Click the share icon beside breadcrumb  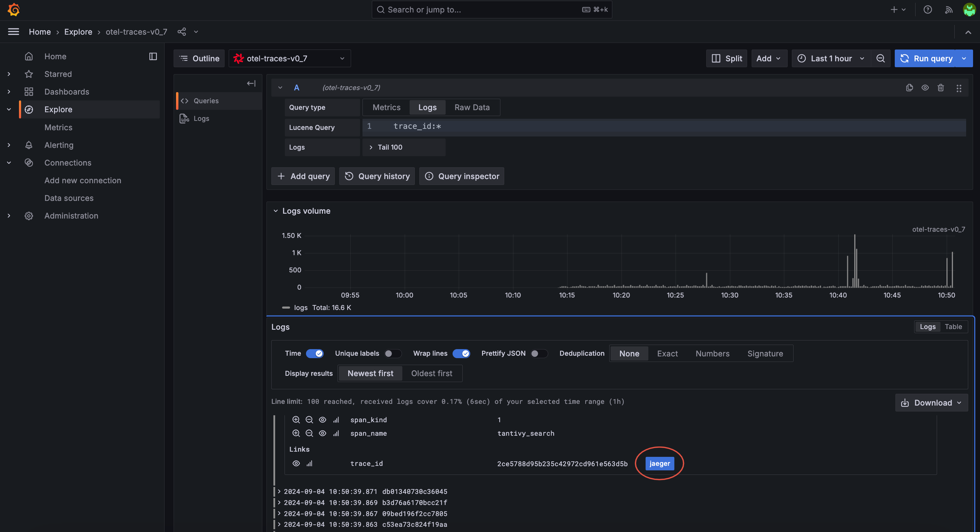tap(182, 32)
